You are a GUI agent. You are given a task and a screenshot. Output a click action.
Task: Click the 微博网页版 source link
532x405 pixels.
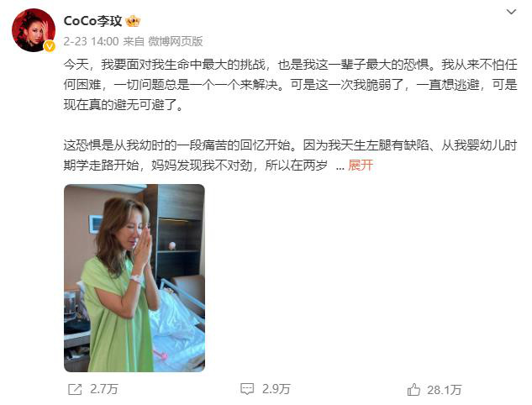tap(176, 41)
